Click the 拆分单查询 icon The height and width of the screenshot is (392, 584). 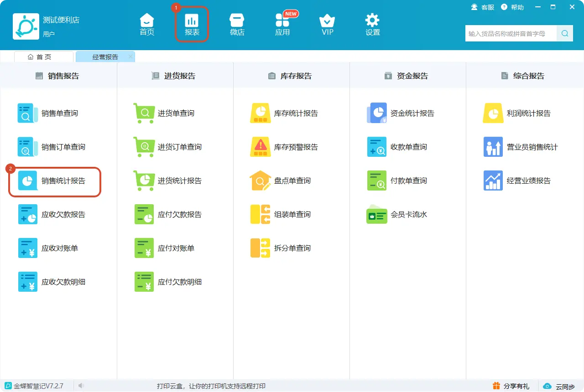coord(260,248)
